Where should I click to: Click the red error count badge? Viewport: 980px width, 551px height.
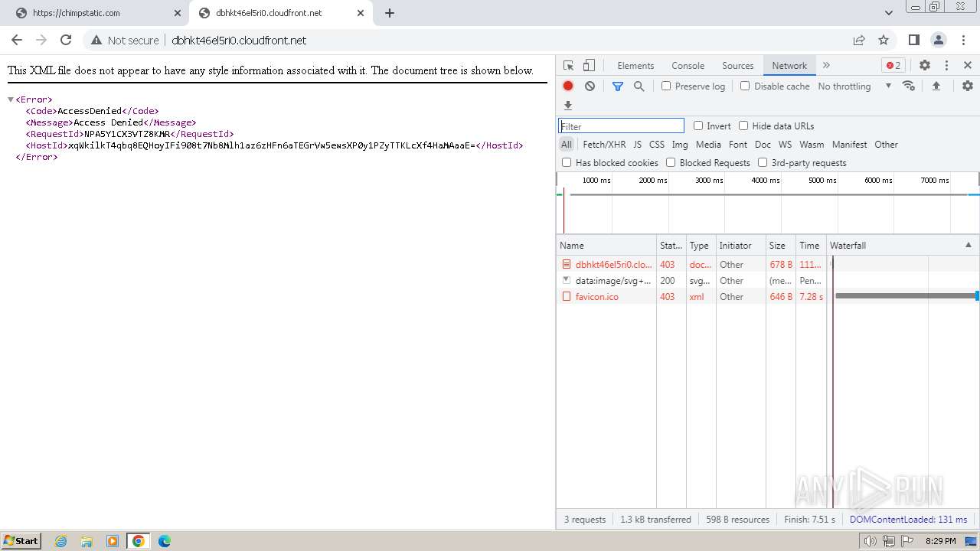(x=893, y=66)
